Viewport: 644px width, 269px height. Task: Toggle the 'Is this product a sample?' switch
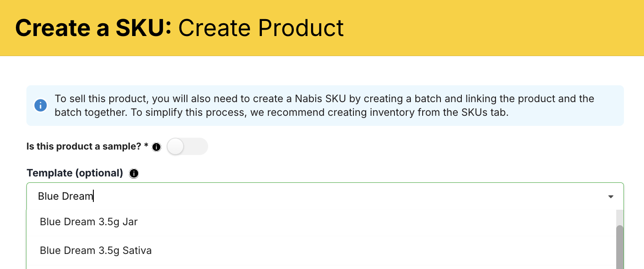point(187,147)
